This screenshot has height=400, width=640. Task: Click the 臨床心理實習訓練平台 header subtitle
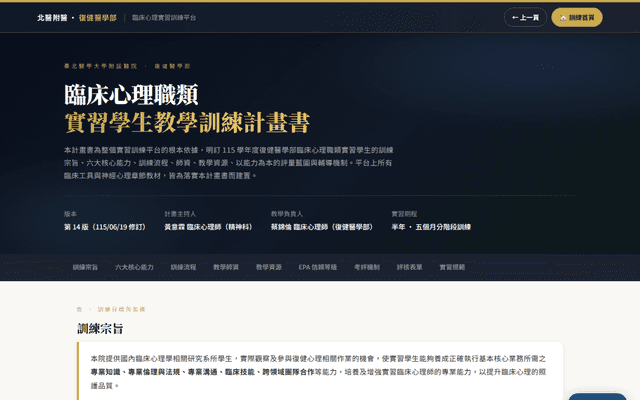[x=164, y=18]
